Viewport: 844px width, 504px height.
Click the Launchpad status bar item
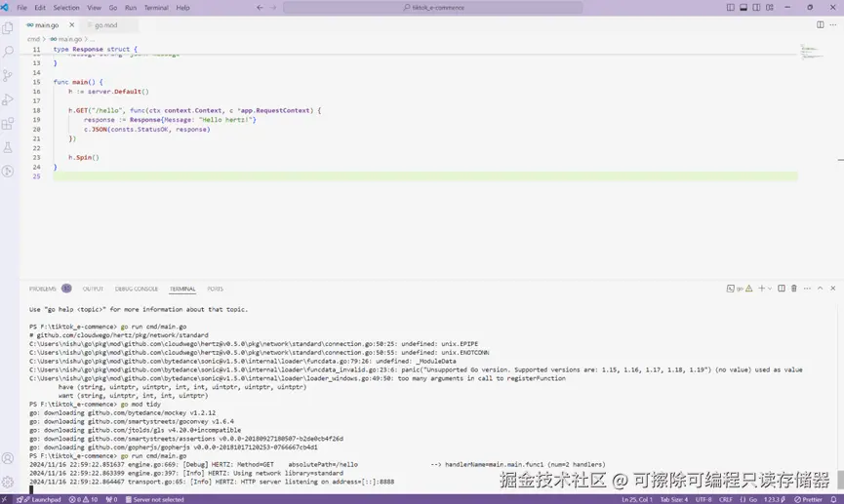coord(38,499)
